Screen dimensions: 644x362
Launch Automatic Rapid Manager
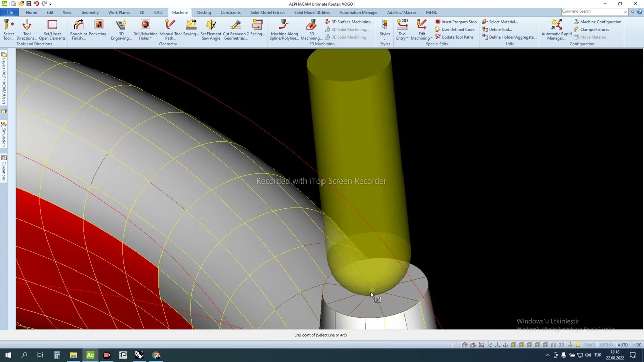pyautogui.click(x=556, y=30)
